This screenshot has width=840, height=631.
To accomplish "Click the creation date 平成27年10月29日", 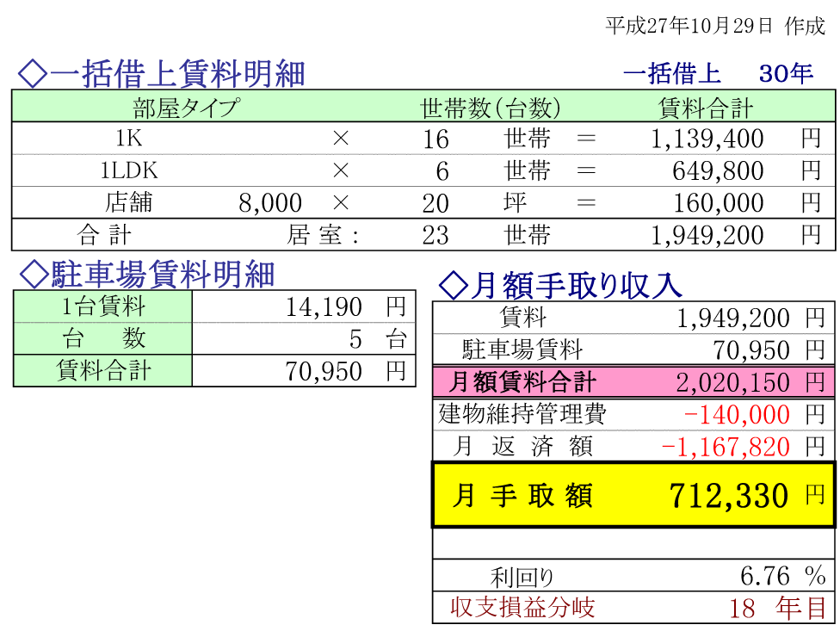I will pyautogui.click(x=689, y=26).
